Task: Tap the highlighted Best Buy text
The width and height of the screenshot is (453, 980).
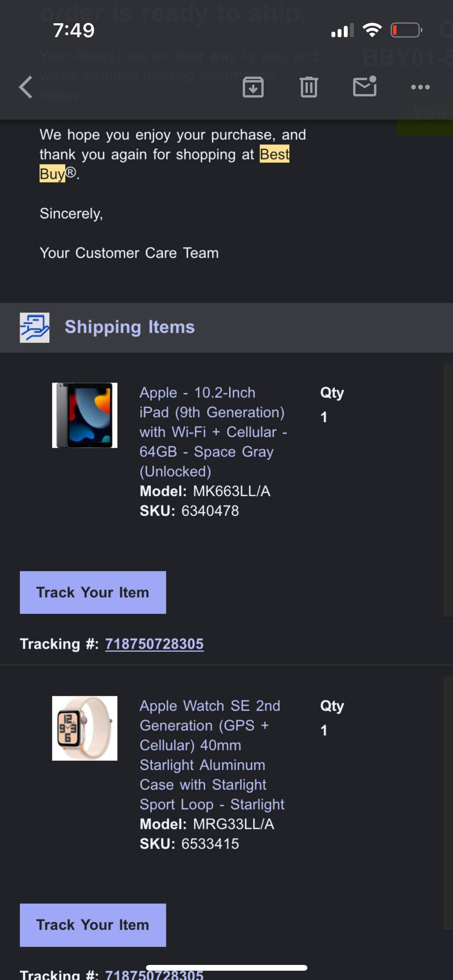Action: (274, 154)
